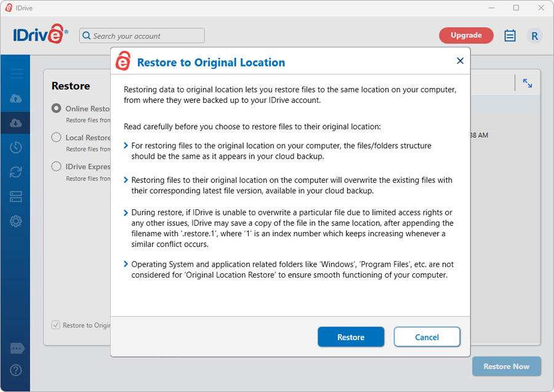Open the Scheduler clock icon

pyautogui.click(x=17, y=147)
